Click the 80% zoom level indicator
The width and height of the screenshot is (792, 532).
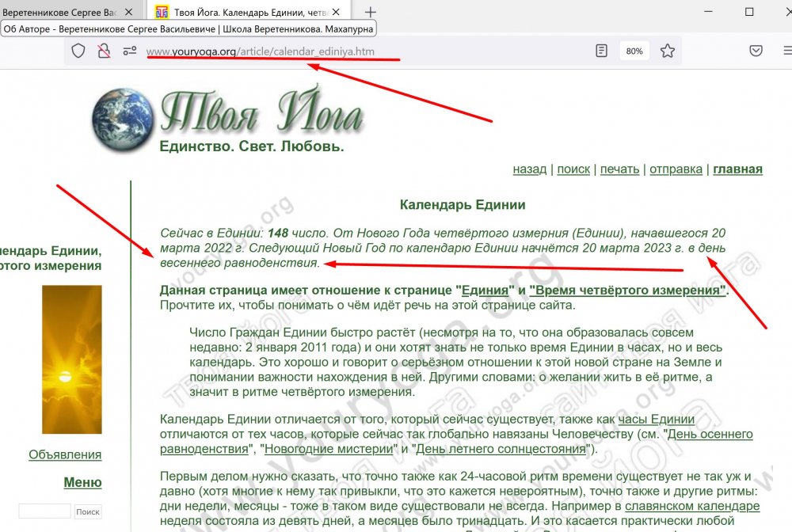click(x=634, y=51)
